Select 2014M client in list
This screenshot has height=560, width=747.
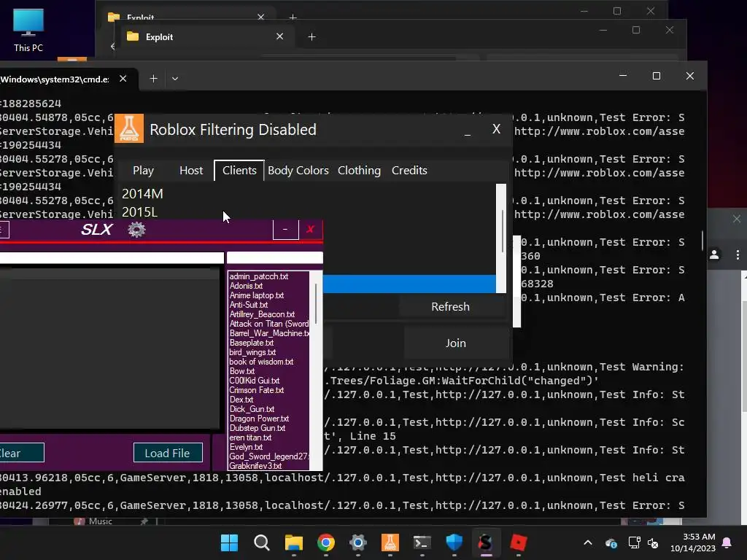pos(307,194)
